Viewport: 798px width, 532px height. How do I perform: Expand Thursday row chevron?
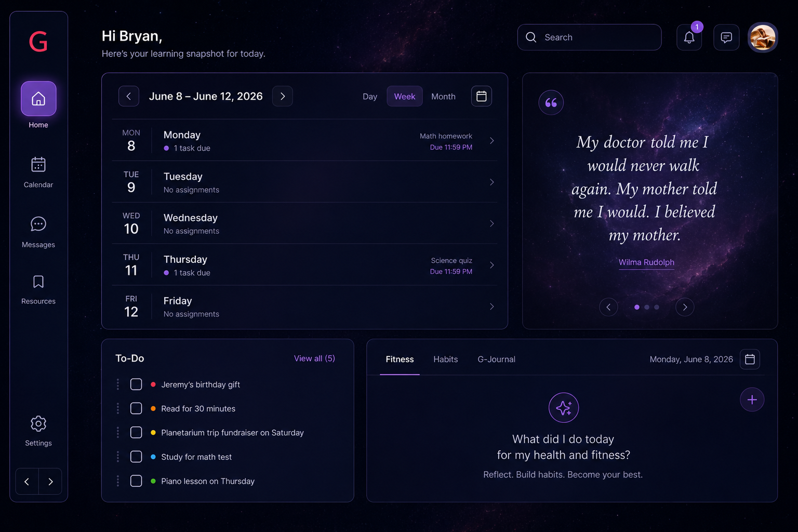491,265
